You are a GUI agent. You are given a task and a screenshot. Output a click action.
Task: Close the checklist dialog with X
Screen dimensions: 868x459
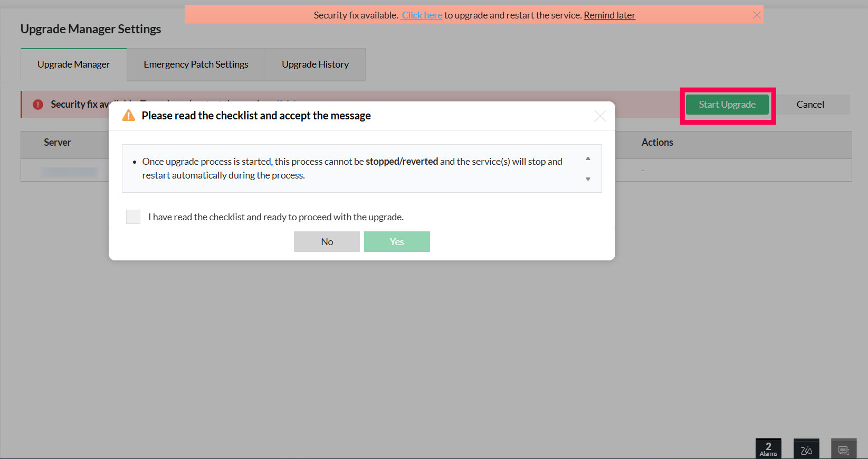[600, 116]
